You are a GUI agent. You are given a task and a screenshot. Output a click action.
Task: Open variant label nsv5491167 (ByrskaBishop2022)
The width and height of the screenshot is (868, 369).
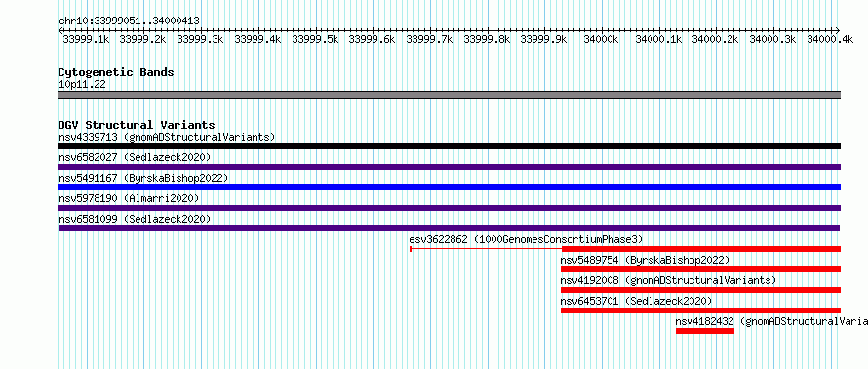click(143, 178)
